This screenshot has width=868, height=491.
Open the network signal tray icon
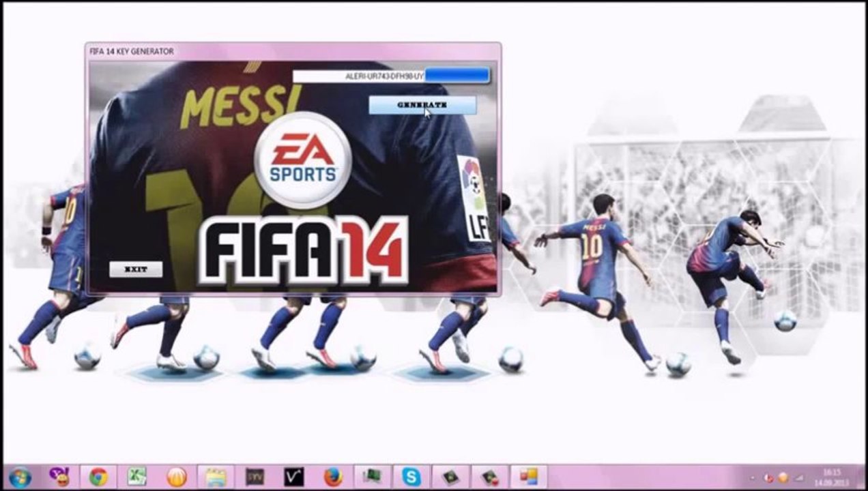798,478
